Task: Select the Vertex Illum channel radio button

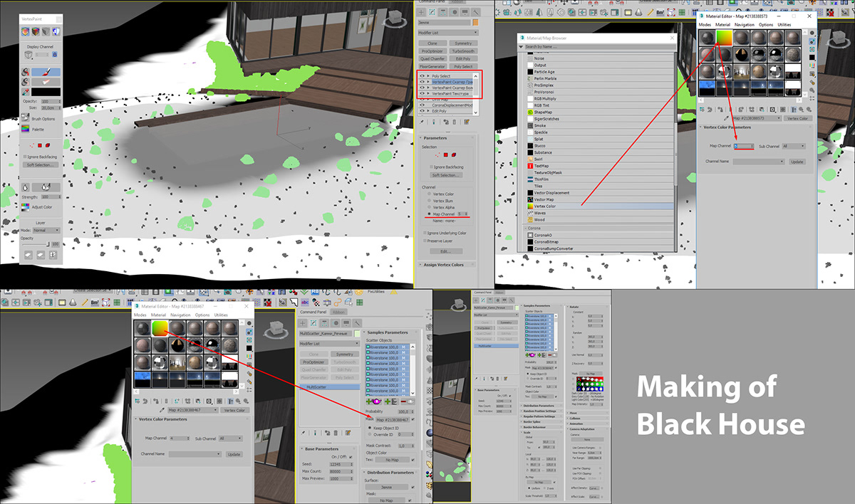Action: (428, 201)
